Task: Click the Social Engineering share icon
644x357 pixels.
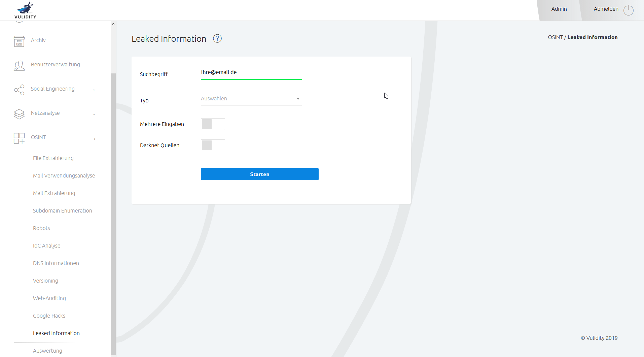Action: coord(19,90)
